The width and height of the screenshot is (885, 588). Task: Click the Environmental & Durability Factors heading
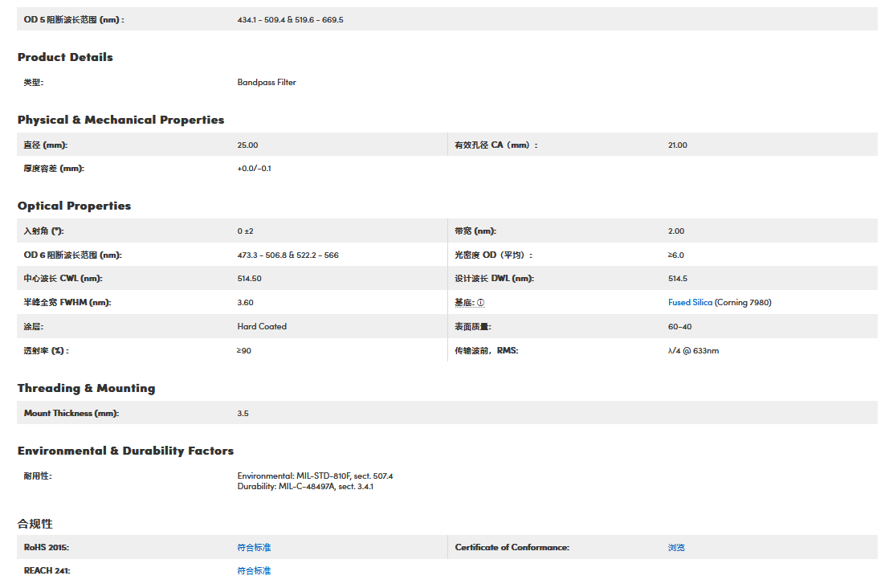click(x=125, y=451)
